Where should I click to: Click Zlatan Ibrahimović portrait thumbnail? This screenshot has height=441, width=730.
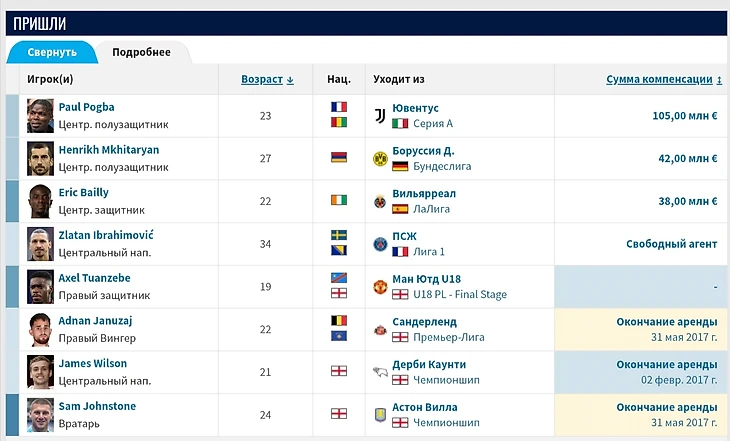pyautogui.click(x=40, y=244)
